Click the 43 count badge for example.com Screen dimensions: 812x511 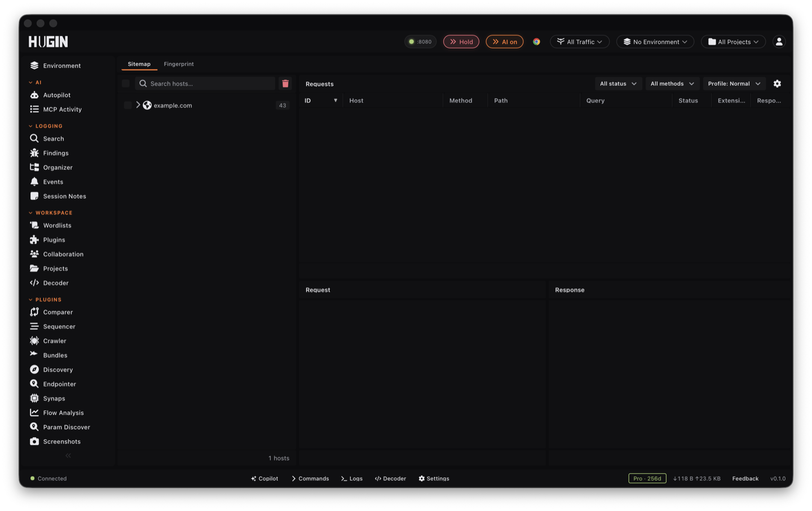283,105
